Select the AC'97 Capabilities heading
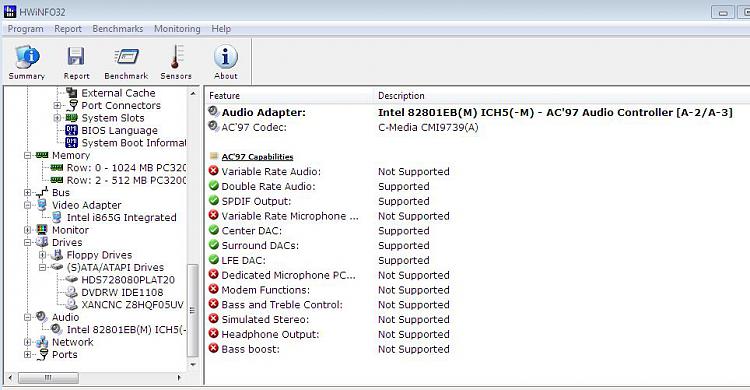The width and height of the screenshot is (750, 390). (257, 156)
